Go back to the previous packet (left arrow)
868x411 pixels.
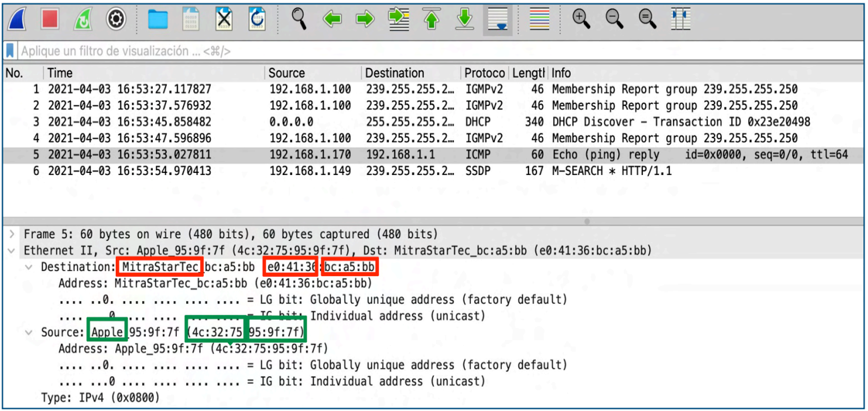[x=333, y=19]
